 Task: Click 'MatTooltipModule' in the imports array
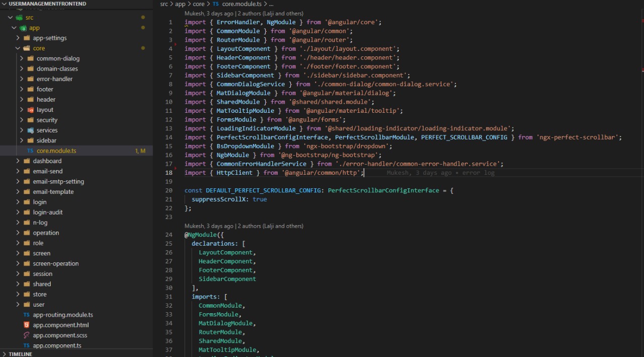[227, 350]
